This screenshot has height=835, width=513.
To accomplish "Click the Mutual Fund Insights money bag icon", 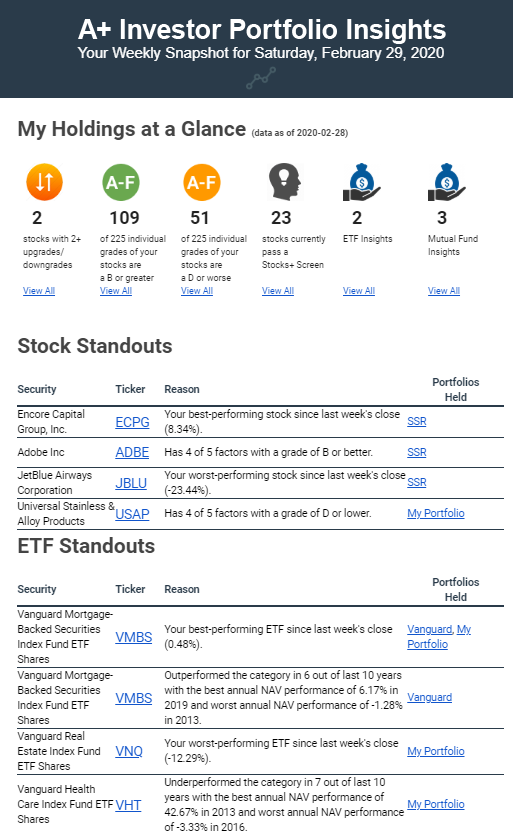I will click(447, 182).
